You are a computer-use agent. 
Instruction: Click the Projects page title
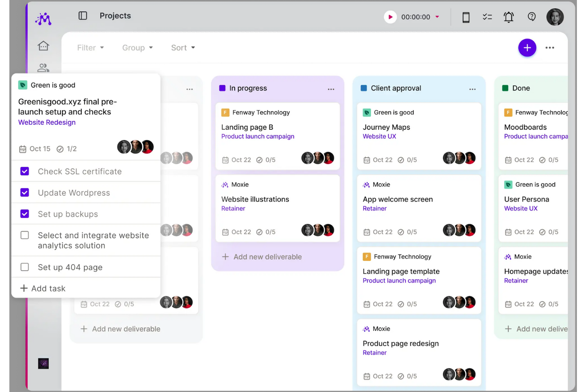[x=115, y=15]
